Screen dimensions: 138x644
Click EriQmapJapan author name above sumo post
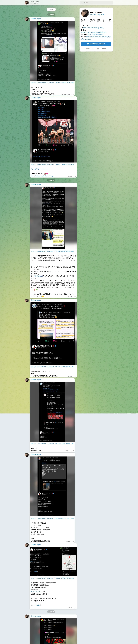click(x=36, y=98)
